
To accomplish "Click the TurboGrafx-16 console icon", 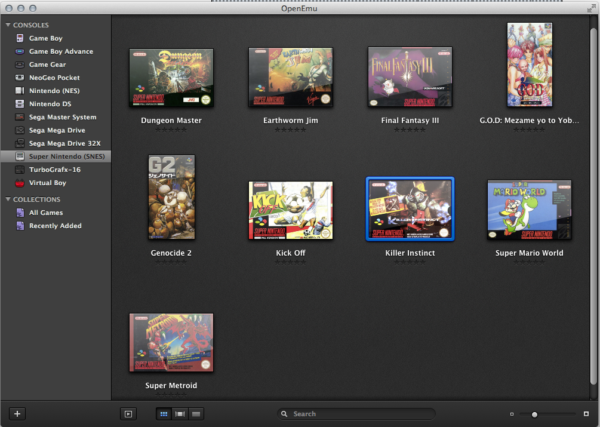I will tap(20, 169).
